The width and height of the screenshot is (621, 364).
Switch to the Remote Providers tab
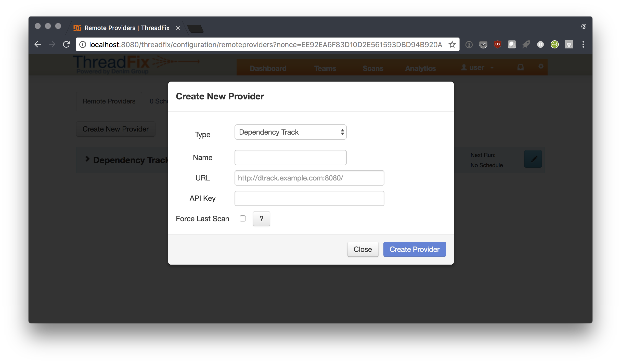pos(109,101)
